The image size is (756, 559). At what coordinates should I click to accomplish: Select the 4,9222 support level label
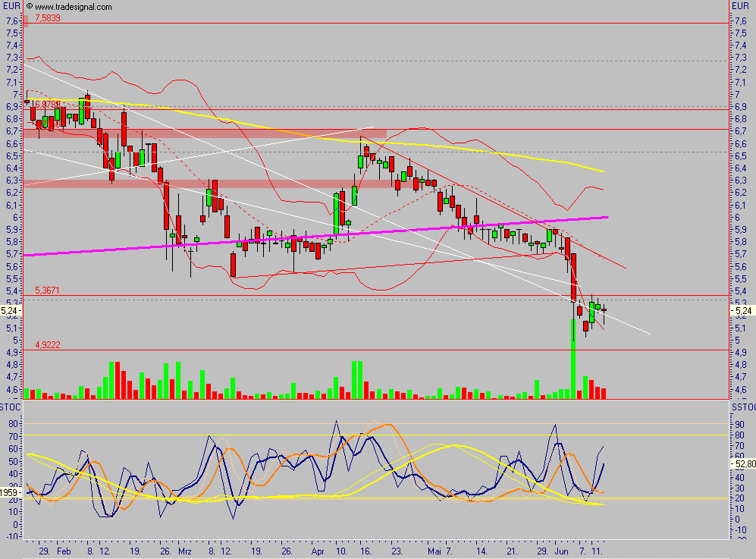(48, 345)
